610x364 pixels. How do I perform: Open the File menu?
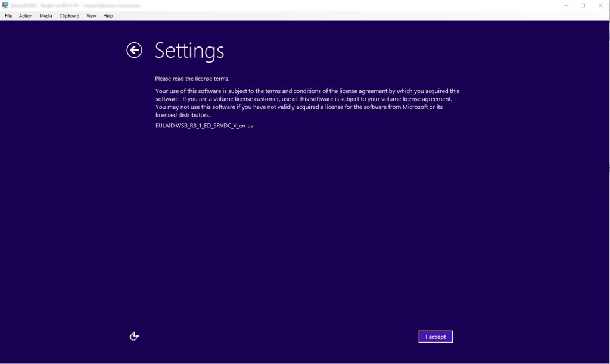pos(8,15)
